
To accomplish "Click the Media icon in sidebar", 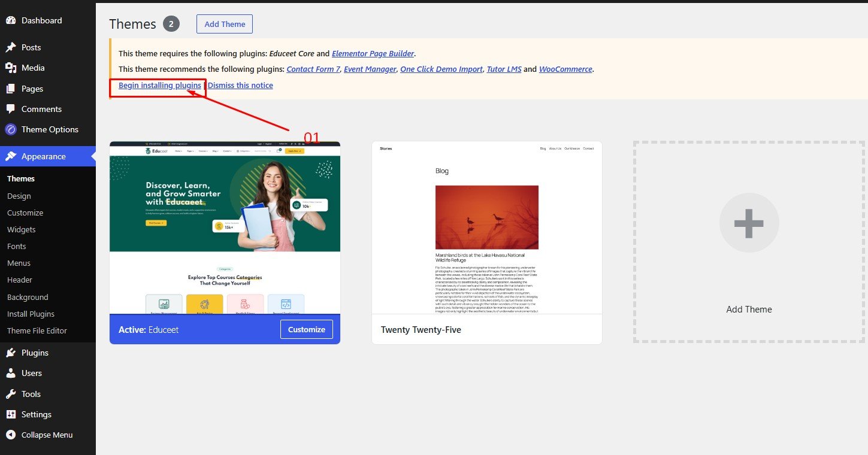I will click(x=10, y=68).
